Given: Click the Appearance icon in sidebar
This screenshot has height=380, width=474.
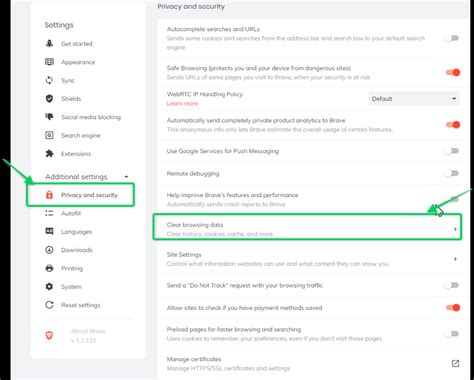Looking at the screenshot, I should (49, 62).
